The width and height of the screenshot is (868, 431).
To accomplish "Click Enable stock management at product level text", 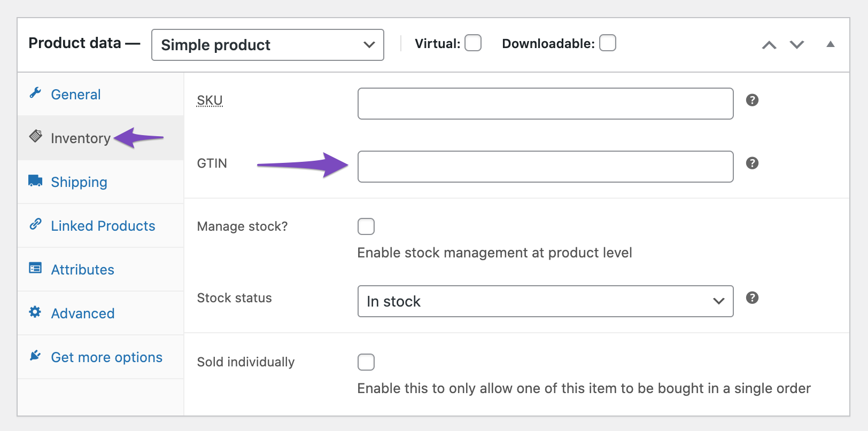I will click(x=494, y=253).
